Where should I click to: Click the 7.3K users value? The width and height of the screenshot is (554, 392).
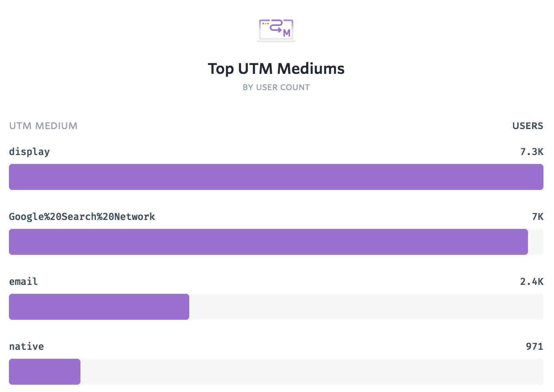(x=532, y=152)
